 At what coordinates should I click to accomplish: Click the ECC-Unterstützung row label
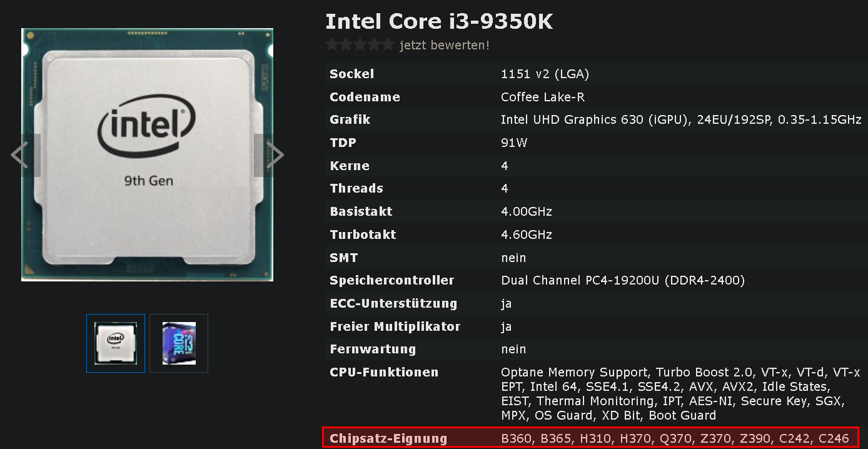pos(393,303)
